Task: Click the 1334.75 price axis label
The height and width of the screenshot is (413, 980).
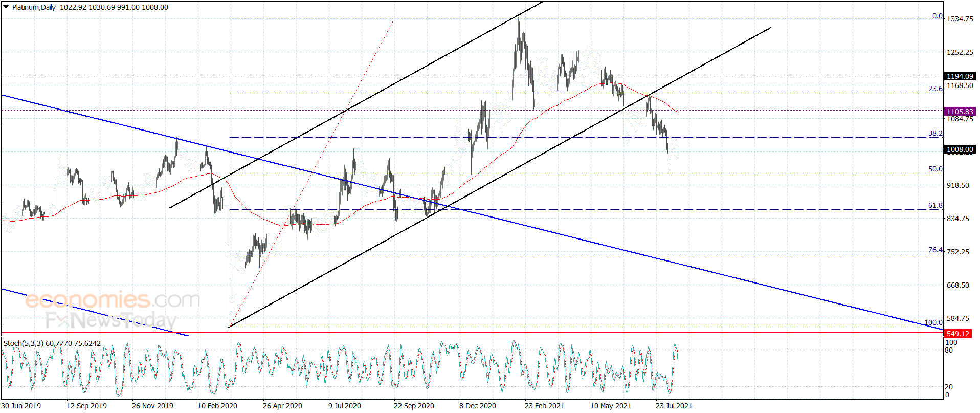Action: point(960,19)
